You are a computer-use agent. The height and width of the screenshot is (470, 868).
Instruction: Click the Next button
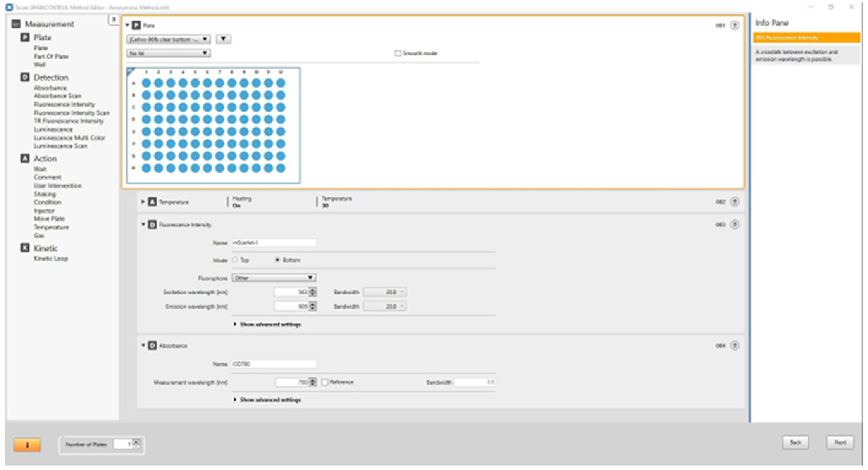(839, 442)
